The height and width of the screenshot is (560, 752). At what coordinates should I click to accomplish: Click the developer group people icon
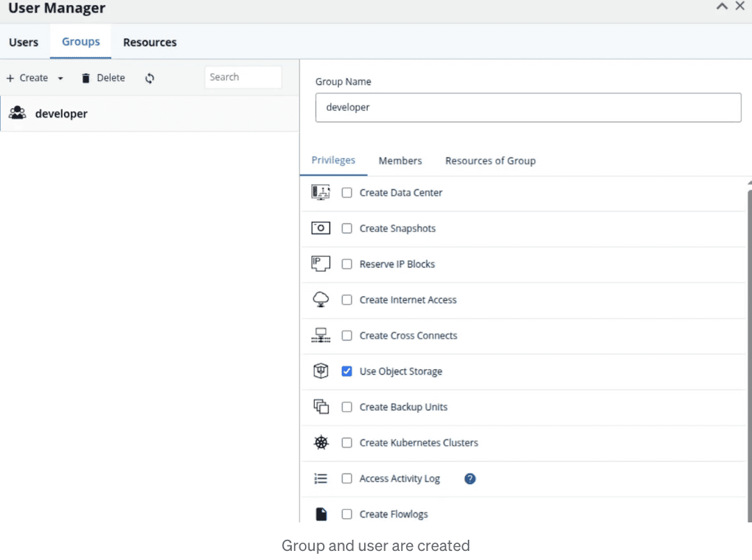[x=17, y=113]
